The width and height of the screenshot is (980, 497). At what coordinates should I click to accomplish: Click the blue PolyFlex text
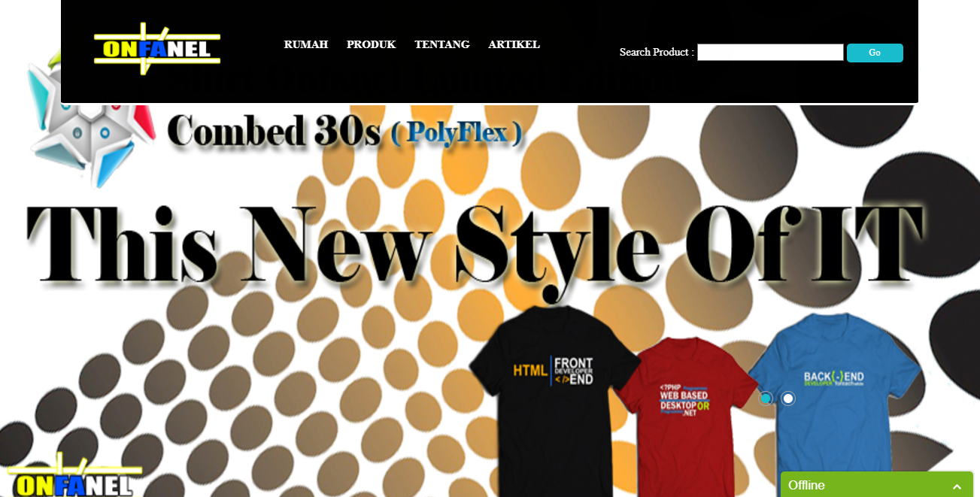pyautogui.click(x=457, y=134)
